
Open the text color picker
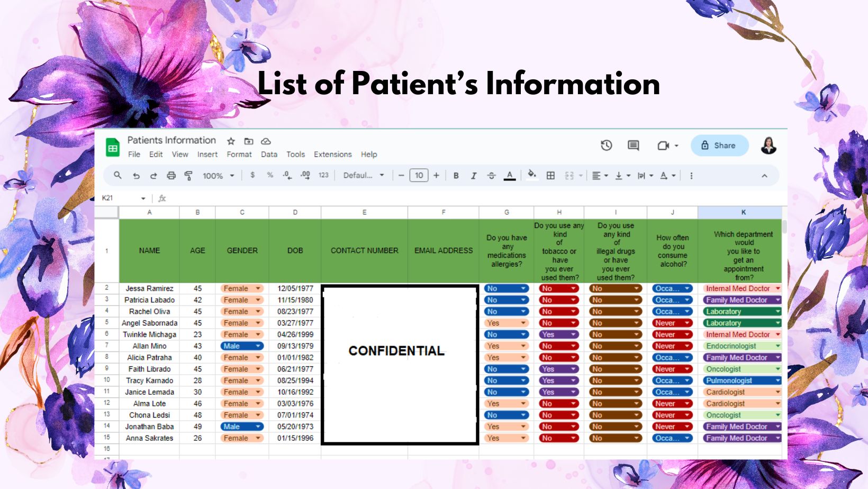[x=510, y=176]
